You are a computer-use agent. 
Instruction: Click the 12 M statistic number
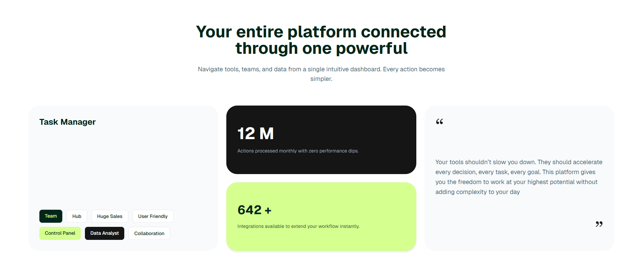coord(255,134)
